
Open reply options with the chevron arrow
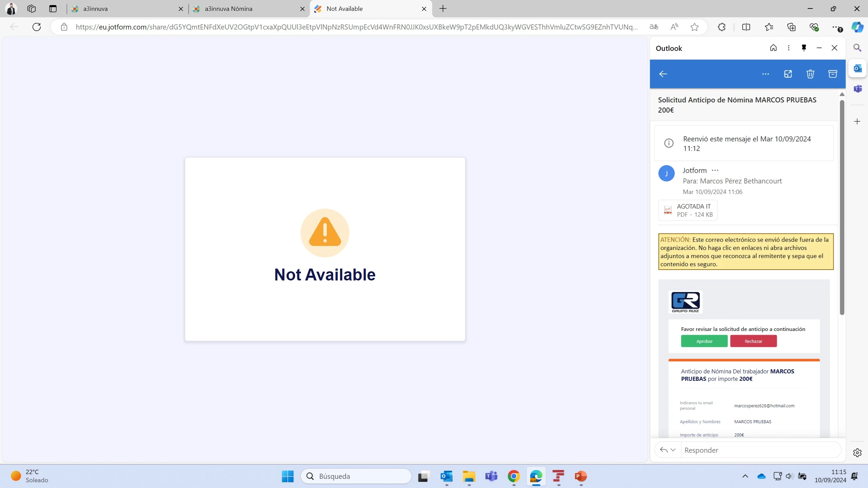(673, 450)
